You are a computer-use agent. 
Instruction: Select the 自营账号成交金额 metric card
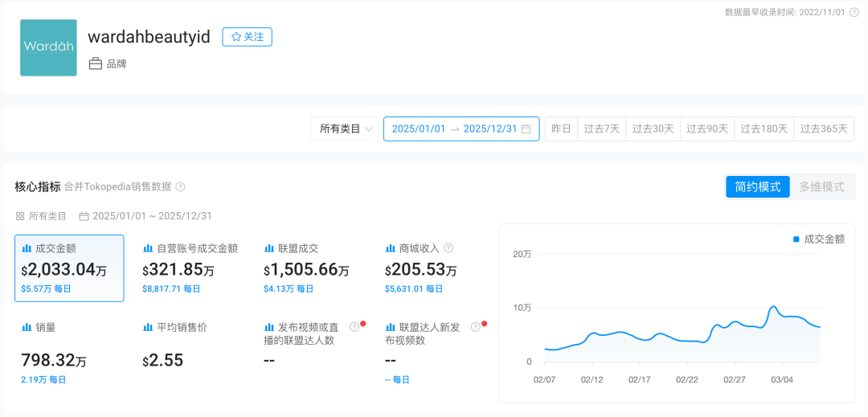190,268
